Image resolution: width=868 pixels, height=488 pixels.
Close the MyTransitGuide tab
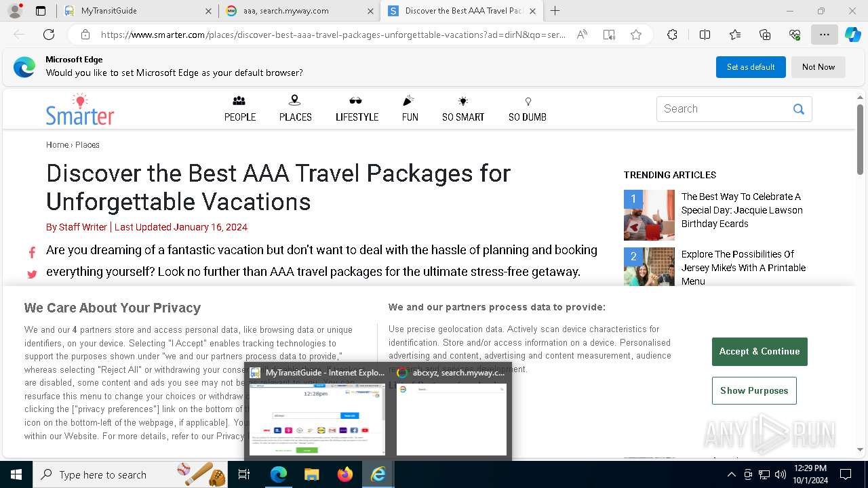click(208, 11)
